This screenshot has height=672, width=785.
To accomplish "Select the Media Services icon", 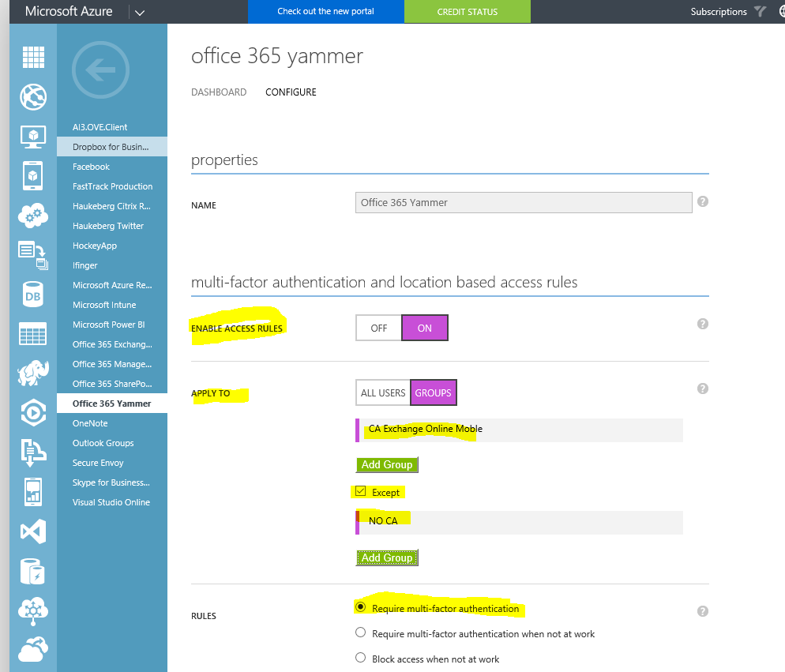I will [32, 413].
